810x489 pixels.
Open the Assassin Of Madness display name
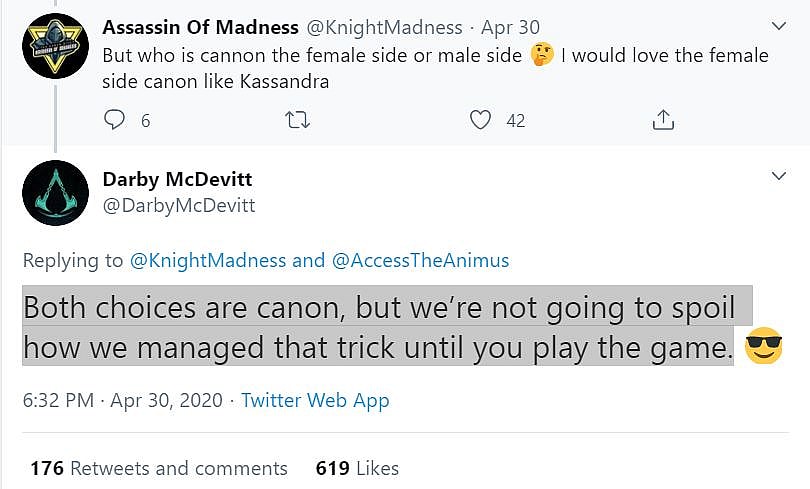tap(201, 27)
